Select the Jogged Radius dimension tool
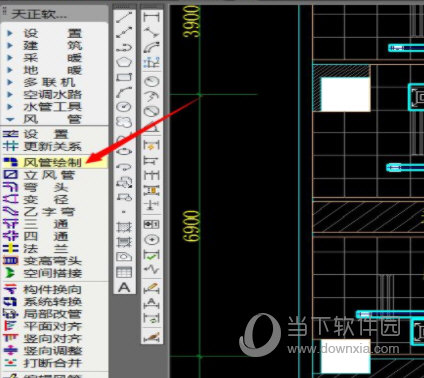This screenshot has width=424, height=378. tap(152, 96)
